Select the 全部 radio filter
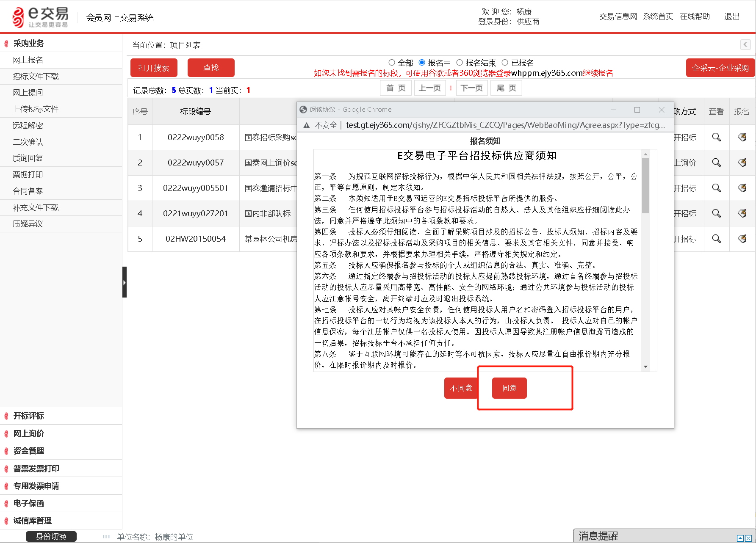This screenshot has width=756, height=543. (x=392, y=63)
